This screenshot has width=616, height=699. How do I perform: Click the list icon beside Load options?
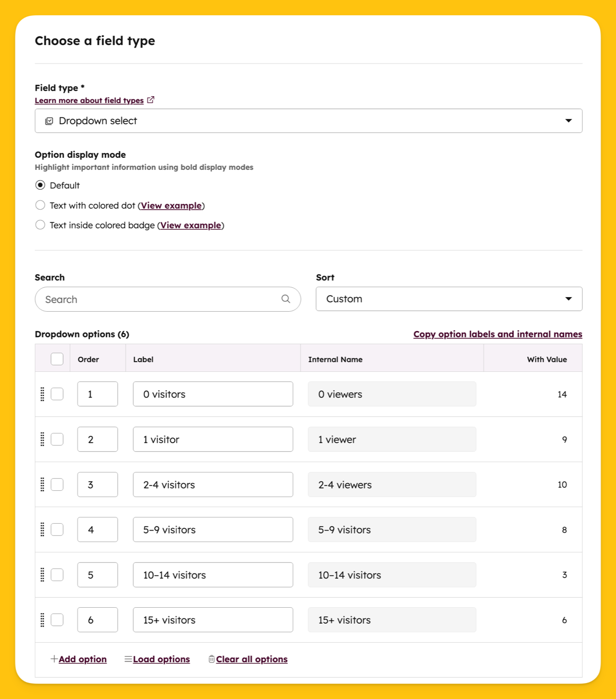[x=128, y=659]
